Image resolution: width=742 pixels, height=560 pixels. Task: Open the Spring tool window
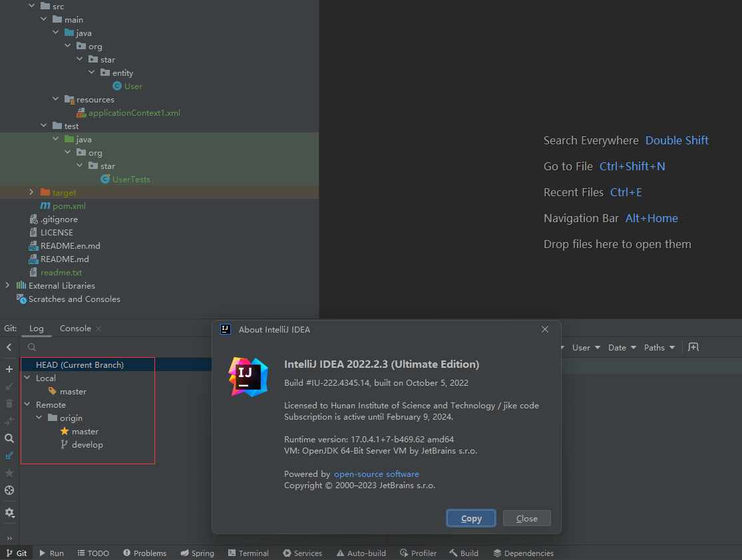tap(198, 553)
